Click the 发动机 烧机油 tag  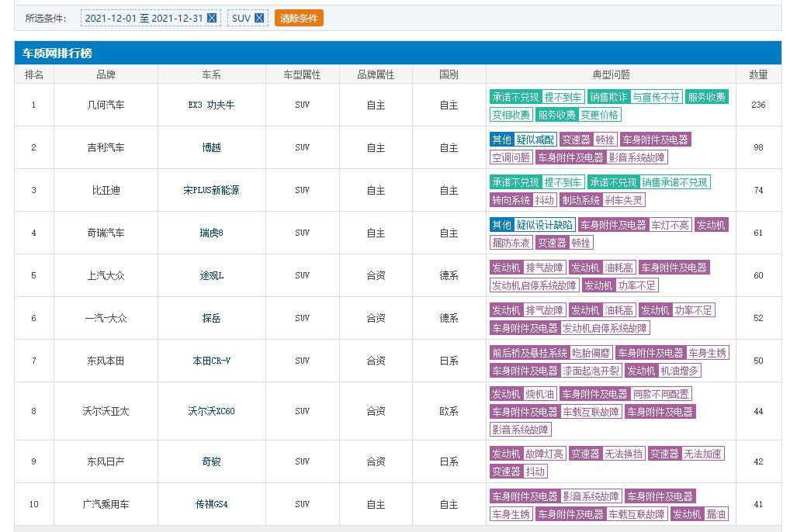(x=523, y=394)
